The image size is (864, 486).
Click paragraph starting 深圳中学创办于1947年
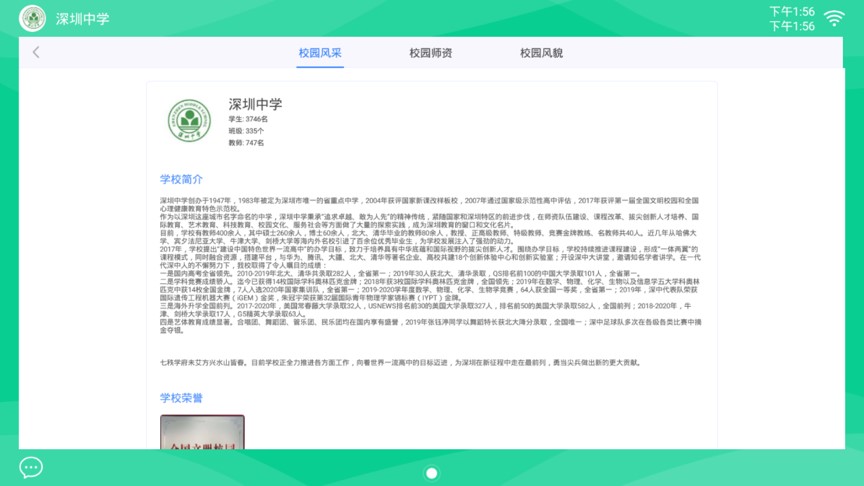point(429,204)
